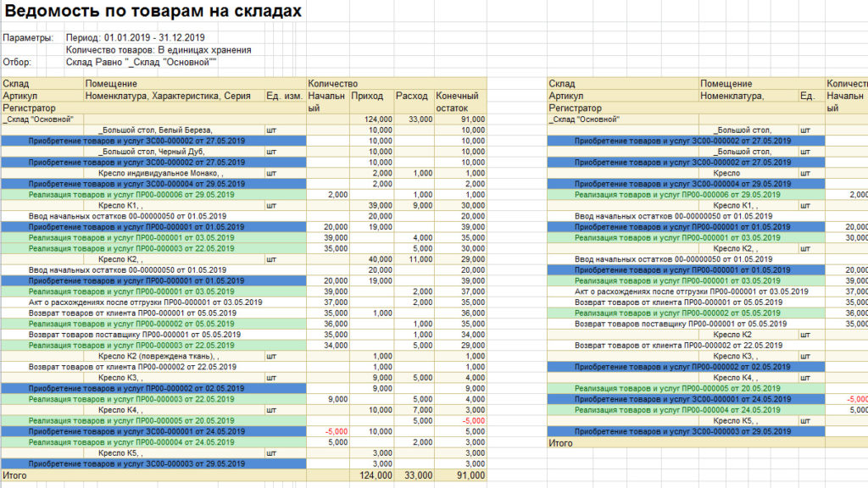
Task: Select the 124,000 total in left Итого row
Action: point(376,475)
